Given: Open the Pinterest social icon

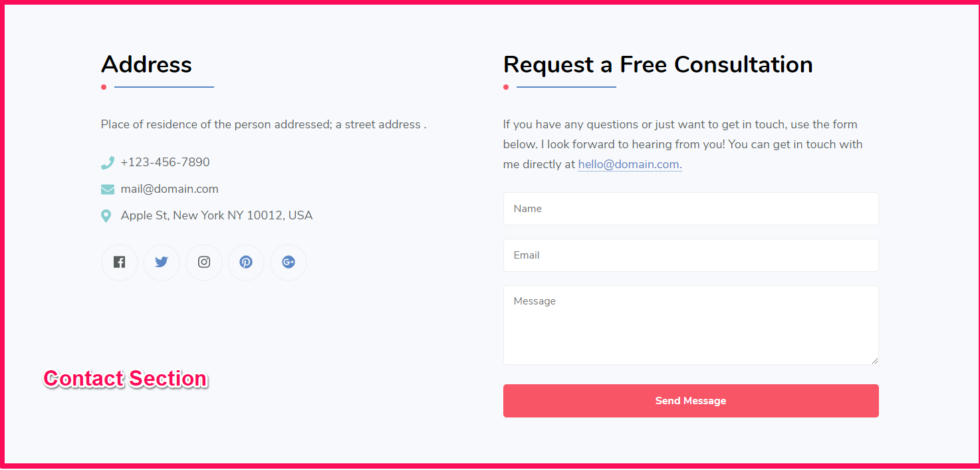Looking at the screenshot, I should point(246,262).
